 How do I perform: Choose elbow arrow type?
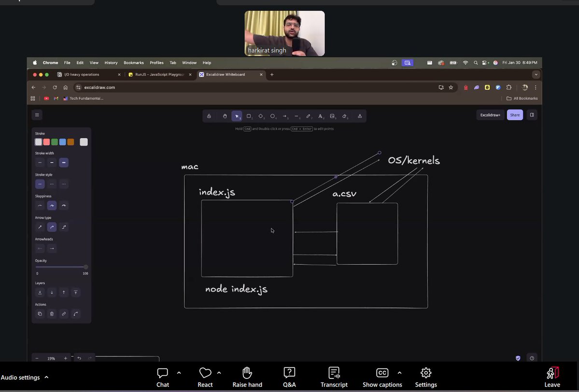coord(64,227)
